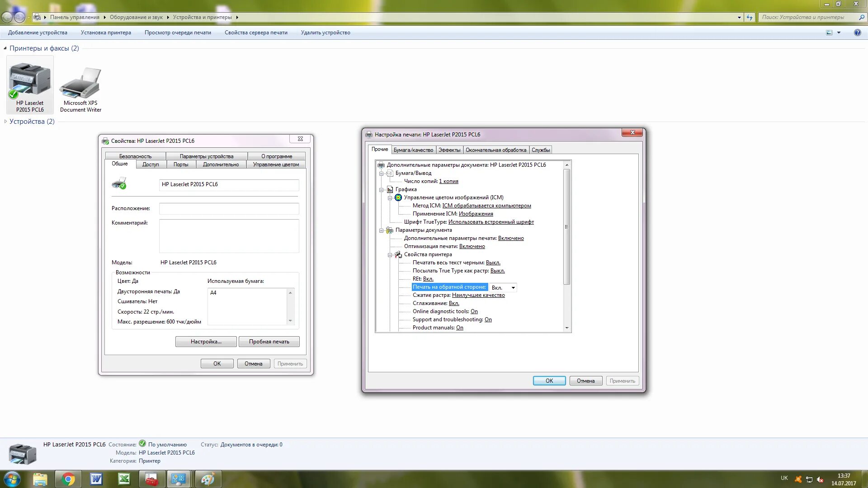Collapse the Графика tree node
Image resolution: width=868 pixels, height=488 pixels.
381,190
